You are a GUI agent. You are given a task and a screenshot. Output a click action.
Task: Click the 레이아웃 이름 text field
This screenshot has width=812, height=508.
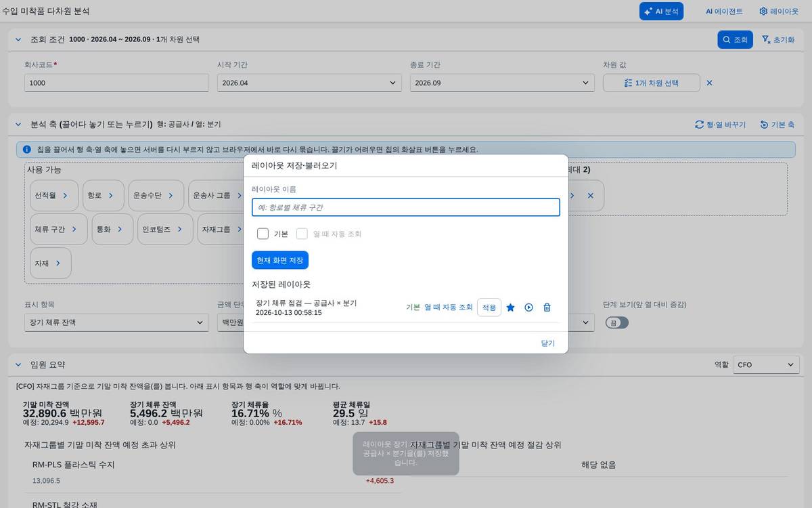coord(406,207)
